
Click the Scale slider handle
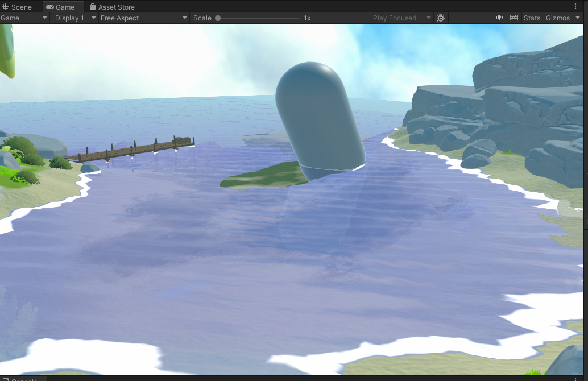218,18
